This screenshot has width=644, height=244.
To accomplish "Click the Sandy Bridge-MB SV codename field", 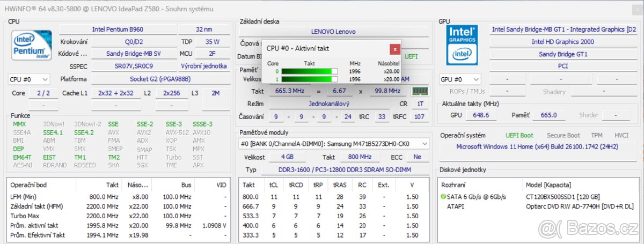I will pyautogui.click(x=133, y=54).
